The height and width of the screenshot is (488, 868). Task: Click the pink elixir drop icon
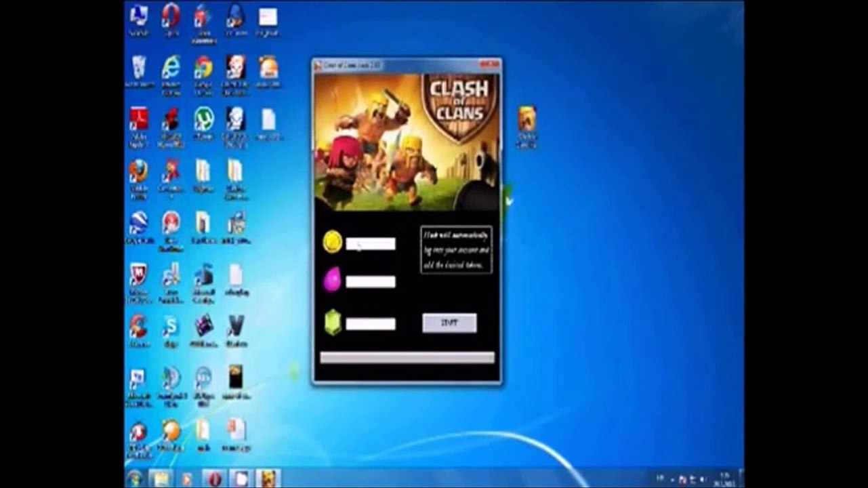[x=332, y=280]
